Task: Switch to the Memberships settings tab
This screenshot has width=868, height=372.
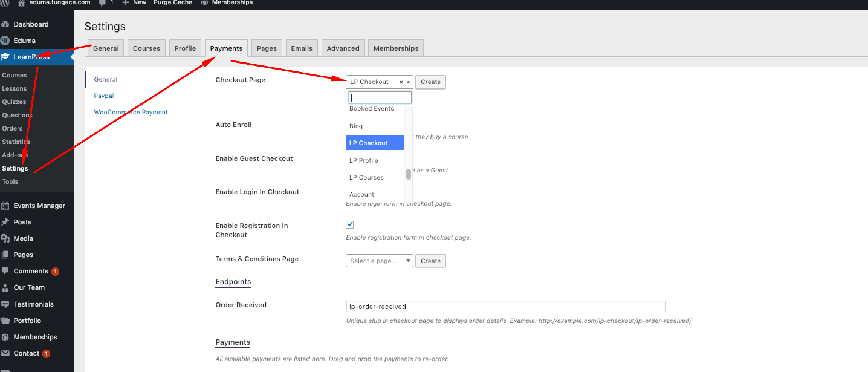Action: coord(396,48)
